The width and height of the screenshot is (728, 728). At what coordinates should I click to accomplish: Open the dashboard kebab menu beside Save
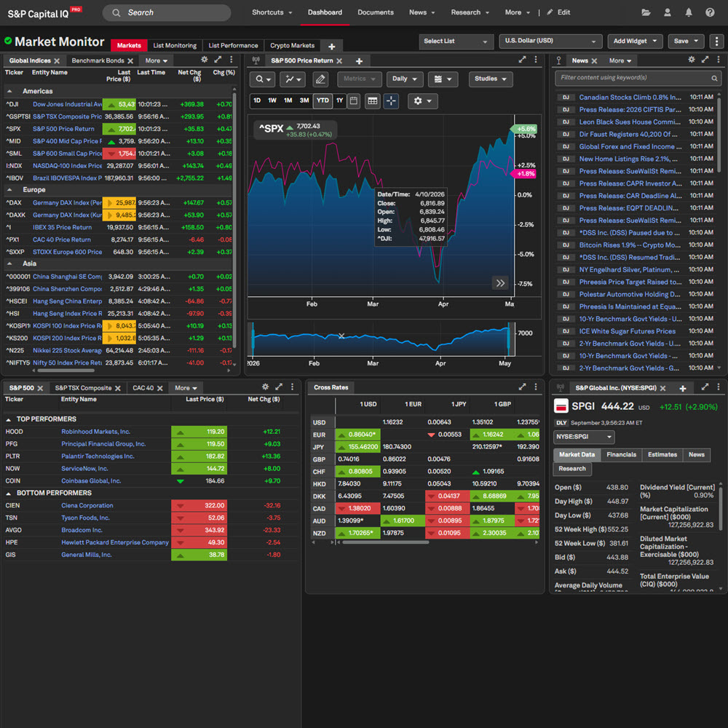716,41
